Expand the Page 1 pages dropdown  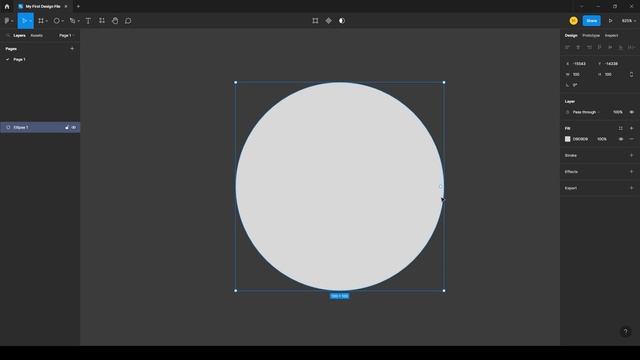(x=66, y=36)
